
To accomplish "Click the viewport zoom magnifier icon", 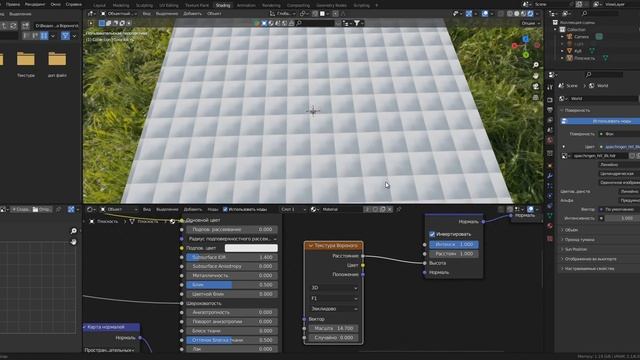I will (536, 65).
